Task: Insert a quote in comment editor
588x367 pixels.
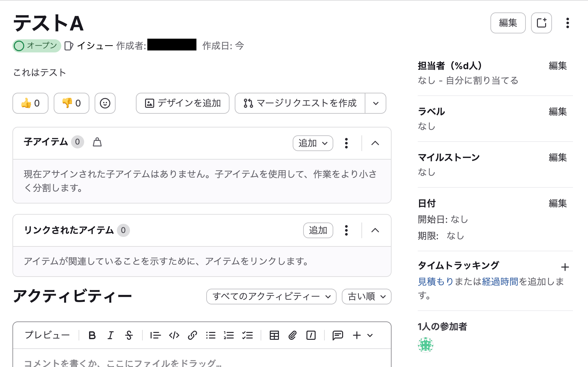Action: click(156, 335)
